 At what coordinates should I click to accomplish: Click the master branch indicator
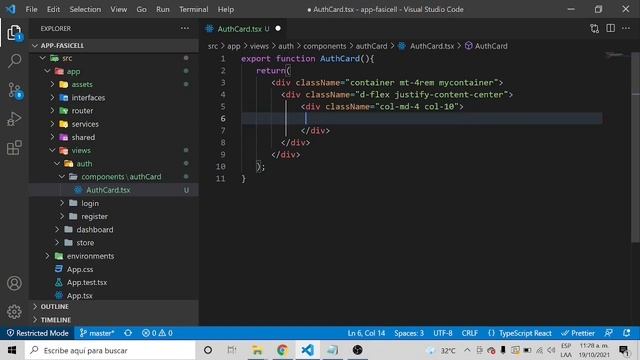tap(97, 333)
